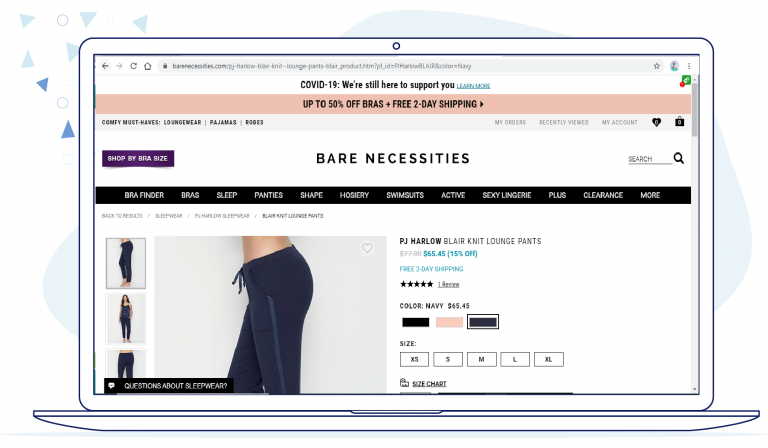Open the MORE navigation menu
Screen dimensions: 768x448
[x=650, y=195]
